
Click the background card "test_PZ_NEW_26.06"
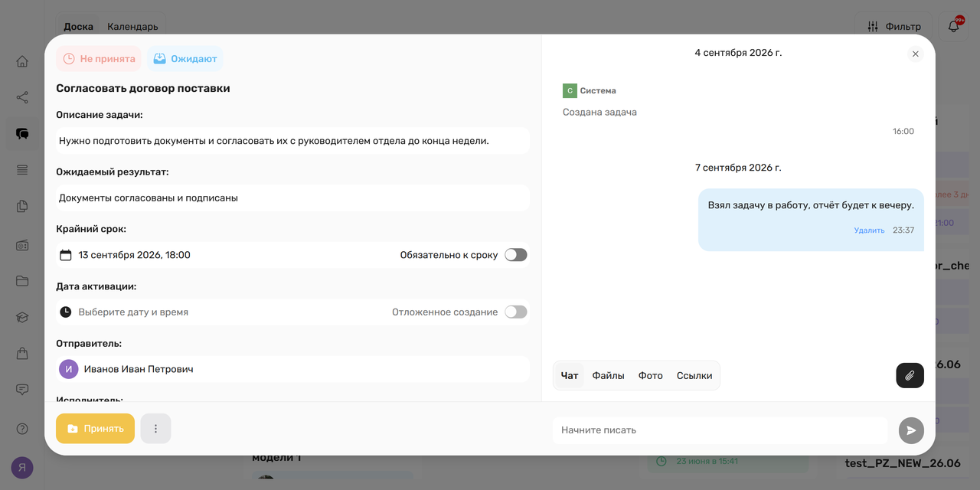[903, 463]
